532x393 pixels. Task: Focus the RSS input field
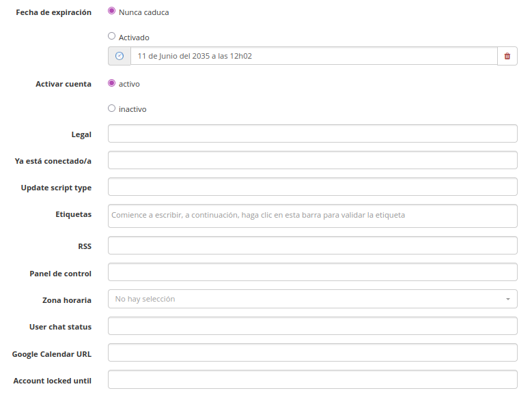(x=312, y=246)
